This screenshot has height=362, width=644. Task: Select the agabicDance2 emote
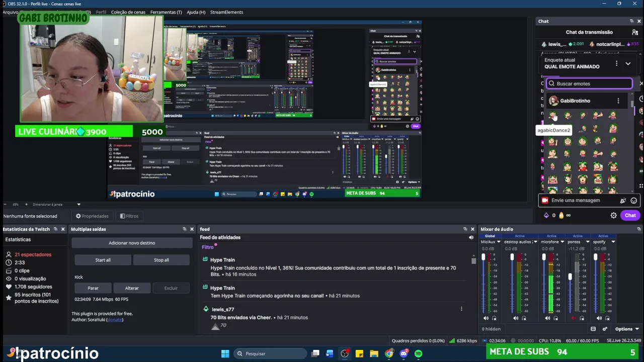point(553,116)
